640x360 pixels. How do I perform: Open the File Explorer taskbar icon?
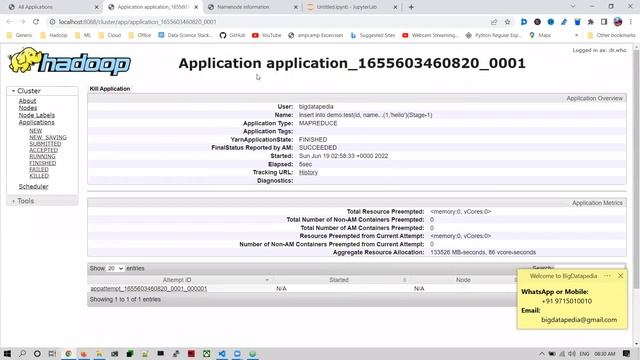(x=99, y=353)
